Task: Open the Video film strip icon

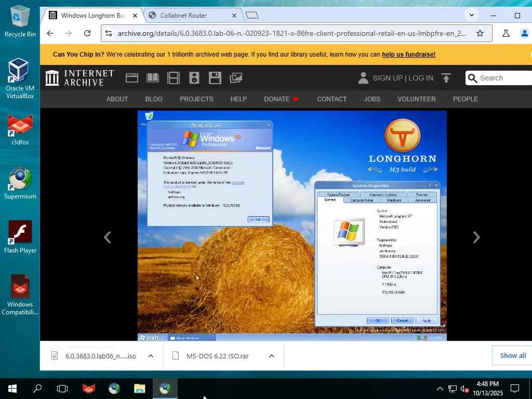Action: (174, 78)
